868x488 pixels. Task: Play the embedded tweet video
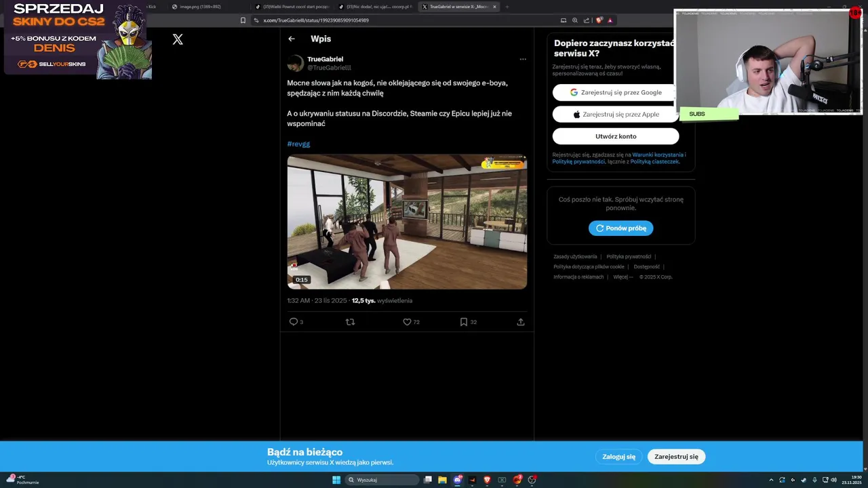click(407, 222)
